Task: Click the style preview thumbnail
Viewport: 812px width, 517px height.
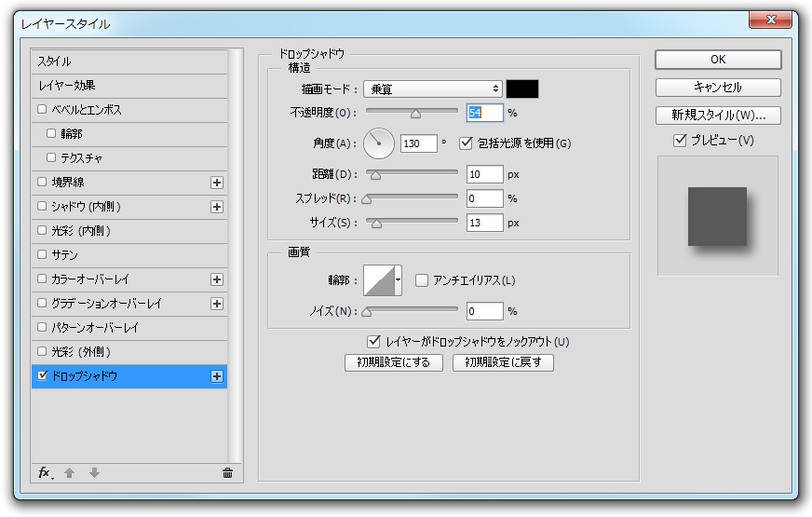Action: 718,216
